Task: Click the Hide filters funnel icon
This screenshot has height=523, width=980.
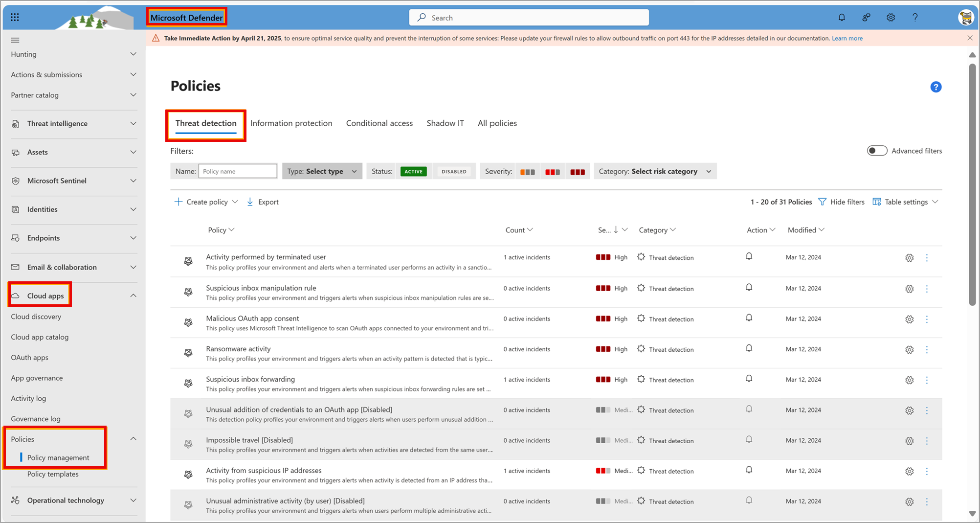Action: (x=823, y=202)
